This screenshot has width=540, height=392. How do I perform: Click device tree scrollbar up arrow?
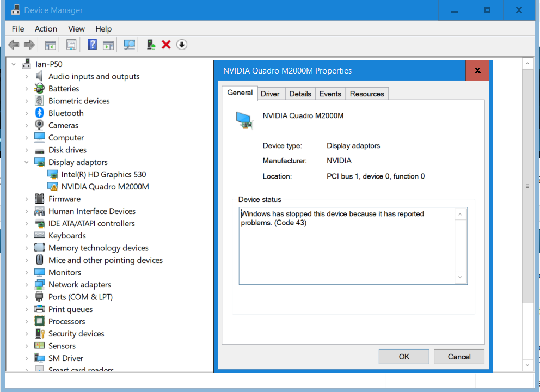point(527,64)
